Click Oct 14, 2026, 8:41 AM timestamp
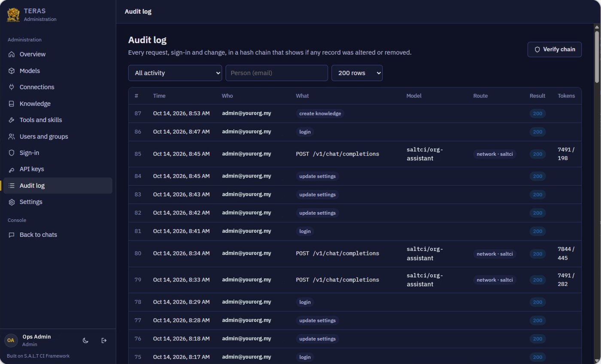The width and height of the screenshot is (601, 364). point(181,231)
